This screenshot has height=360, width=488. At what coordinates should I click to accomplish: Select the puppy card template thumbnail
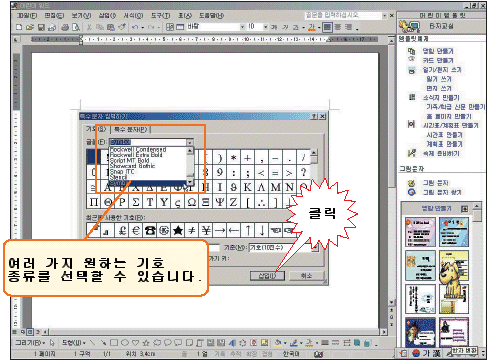pos(454,266)
